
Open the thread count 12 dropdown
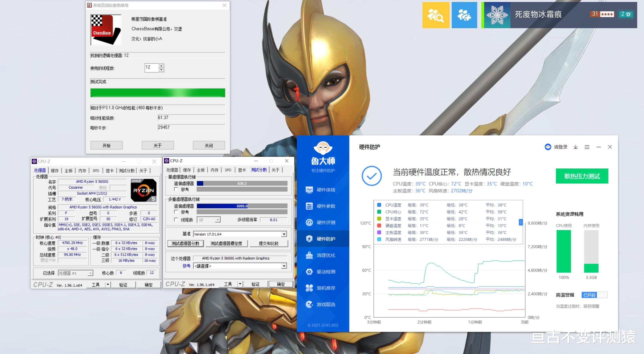coord(218,220)
